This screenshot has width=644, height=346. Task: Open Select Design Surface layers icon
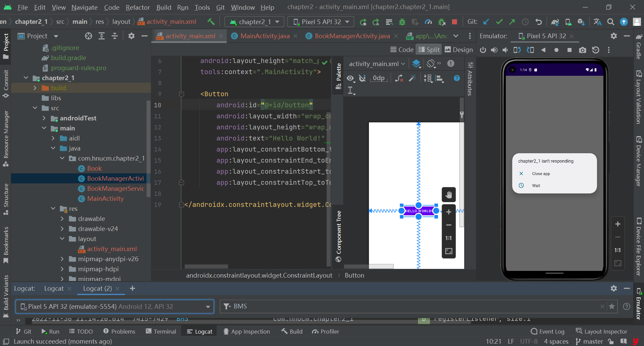click(x=417, y=63)
